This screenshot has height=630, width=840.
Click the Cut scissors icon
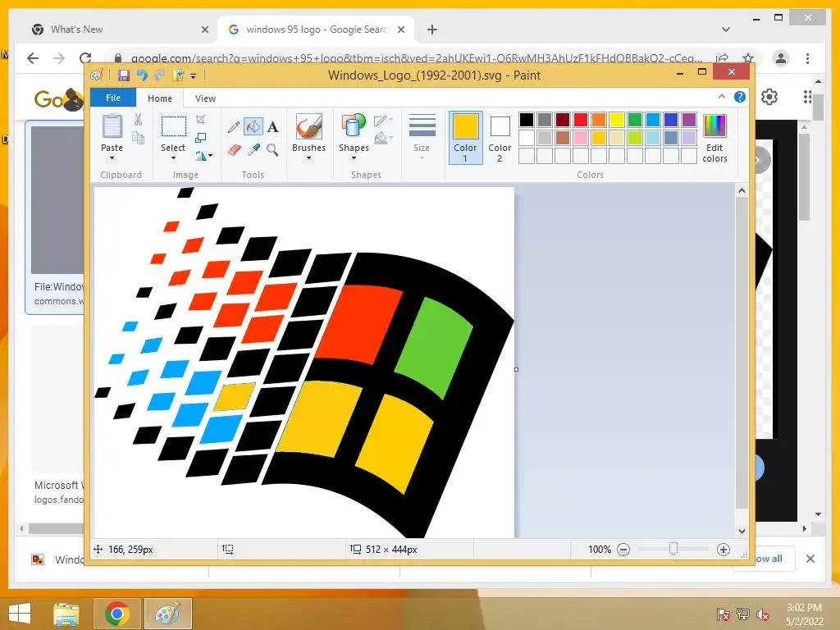[138, 120]
